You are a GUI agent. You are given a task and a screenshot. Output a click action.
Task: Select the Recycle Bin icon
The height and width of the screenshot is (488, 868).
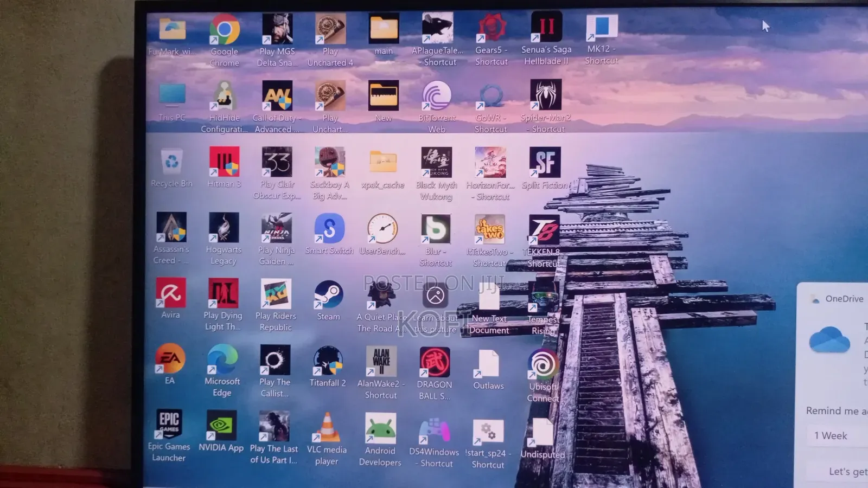point(172,162)
